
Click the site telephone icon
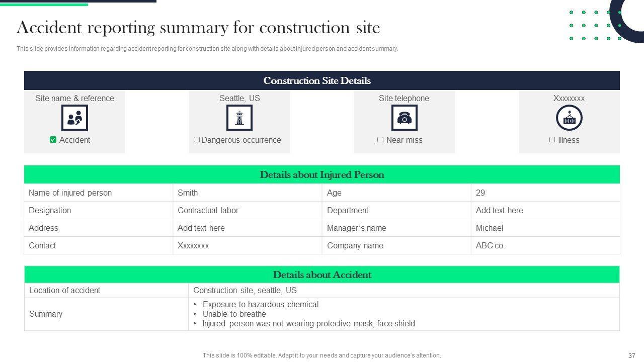[x=404, y=118]
